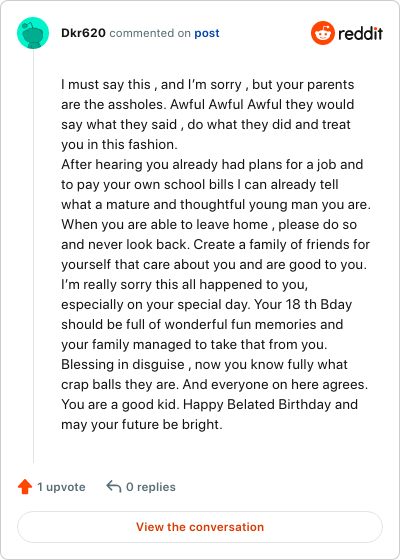
Task: Collapse the comment using the vertical thread line
Action: click(x=34, y=256)
